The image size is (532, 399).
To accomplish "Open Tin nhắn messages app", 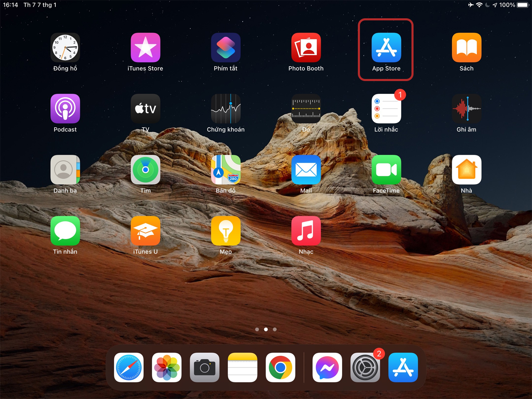I will click(x=65, y=231).
